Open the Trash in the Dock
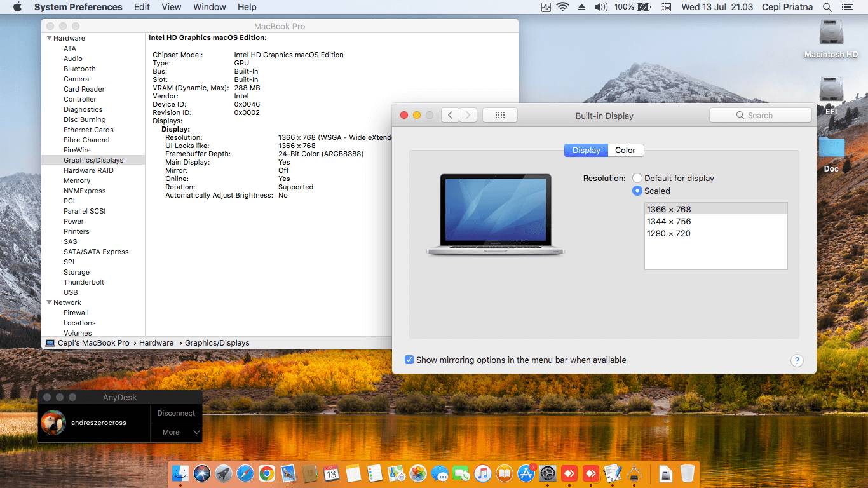The height and width of the screenshot is (488, 868). point(687,473)
